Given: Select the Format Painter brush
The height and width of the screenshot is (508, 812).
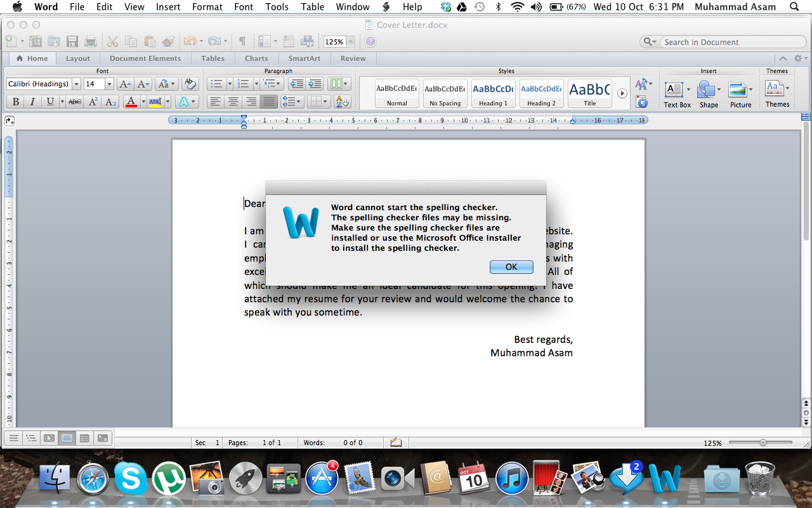Looking at the screenshot, I should 168,42.
